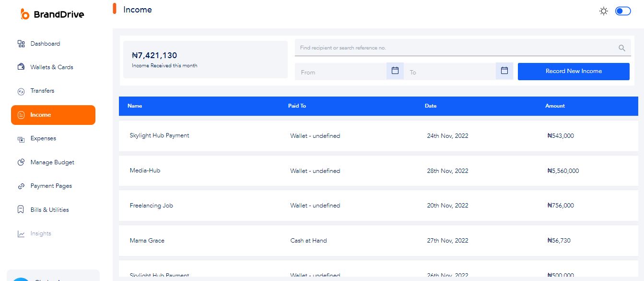
Task: Open Dashboard grid icon in sidebar
Action: coord(21,44)
